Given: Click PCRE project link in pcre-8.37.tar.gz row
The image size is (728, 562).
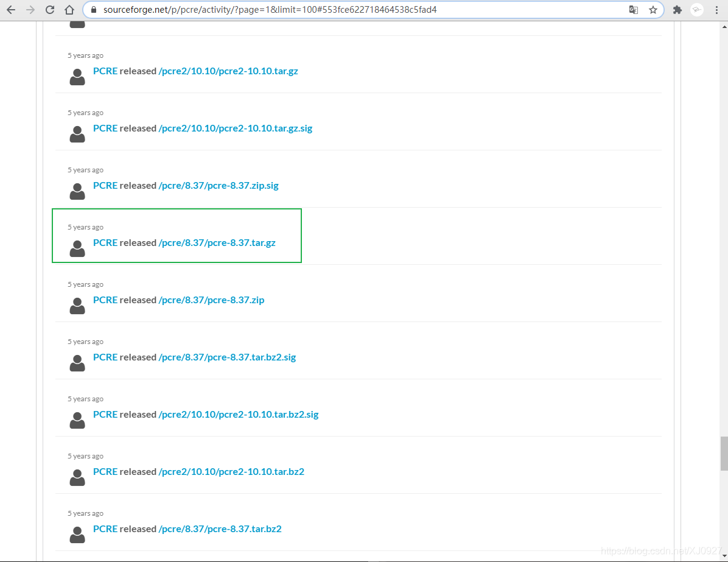Looking at the screenshot, I should 105,242.
